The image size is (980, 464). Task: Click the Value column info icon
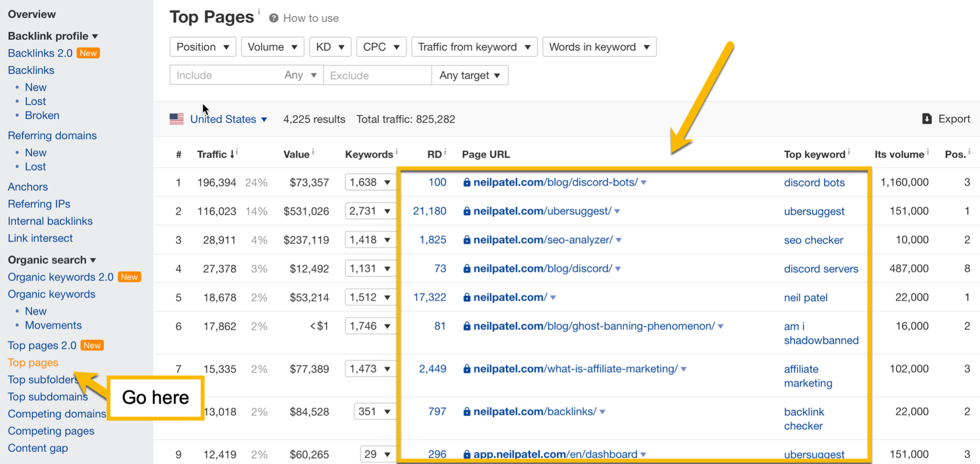(x=313, y=152)
